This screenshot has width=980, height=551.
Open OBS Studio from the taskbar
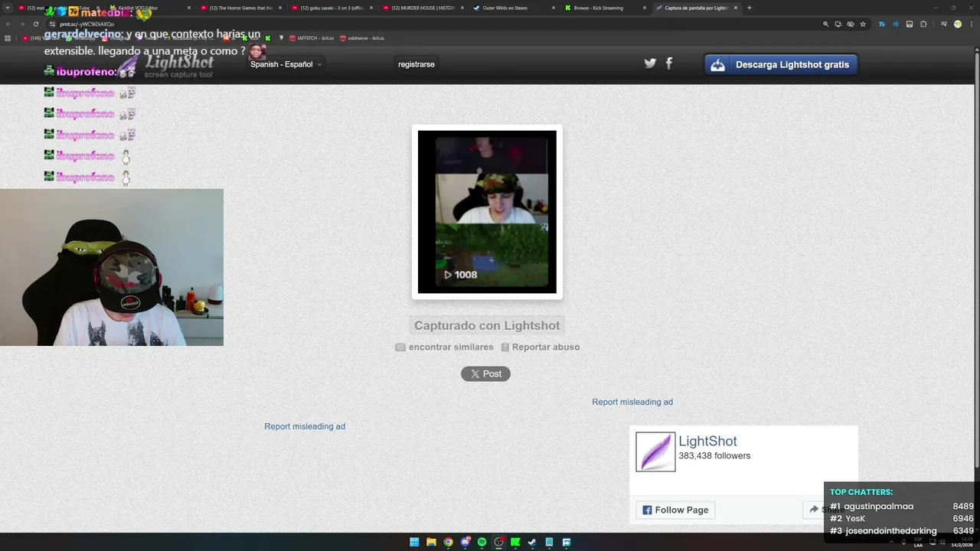[x=498, y=542]
